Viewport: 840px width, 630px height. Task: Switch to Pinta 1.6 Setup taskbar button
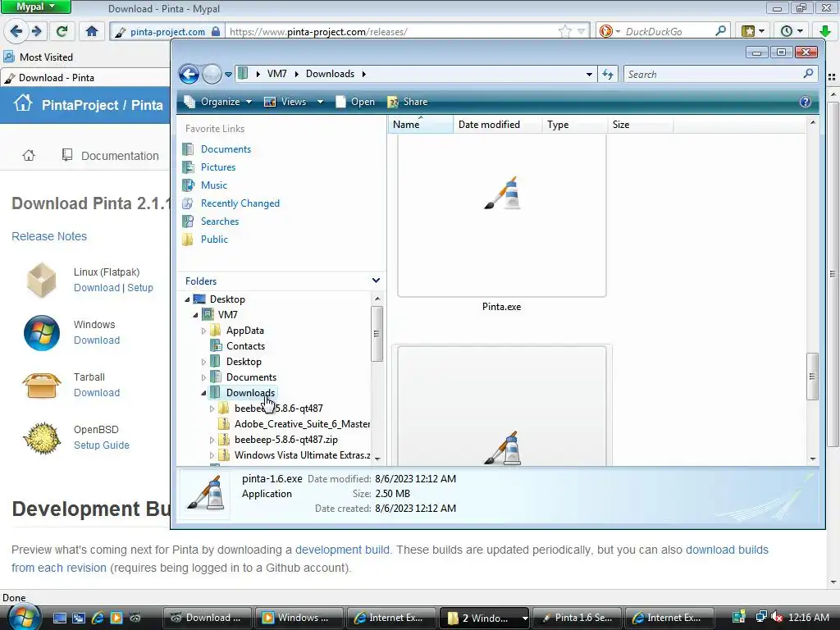click(x=577, y=618)
